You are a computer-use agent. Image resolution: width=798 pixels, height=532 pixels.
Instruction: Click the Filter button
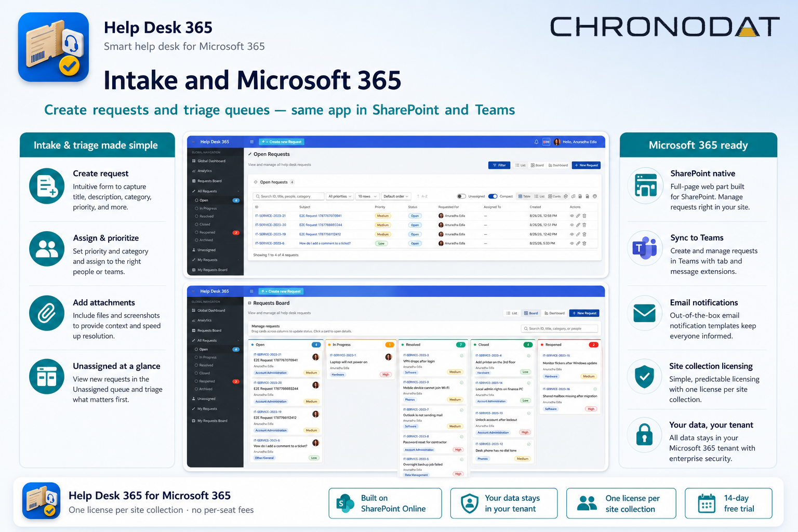coord(499,165)
